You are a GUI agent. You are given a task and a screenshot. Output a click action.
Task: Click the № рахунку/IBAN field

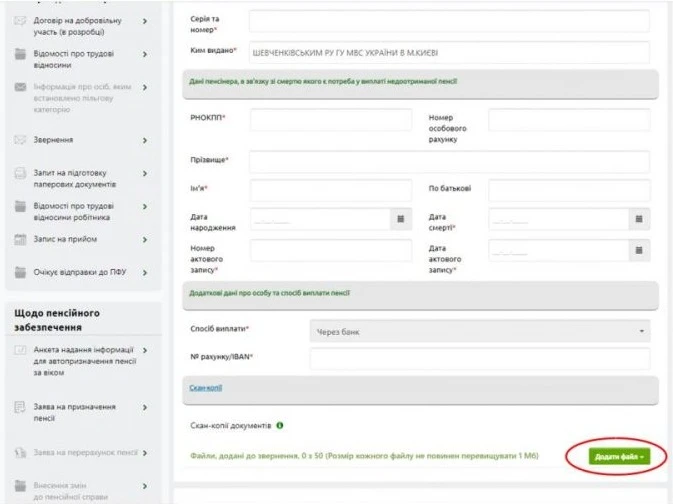(480, 359)
